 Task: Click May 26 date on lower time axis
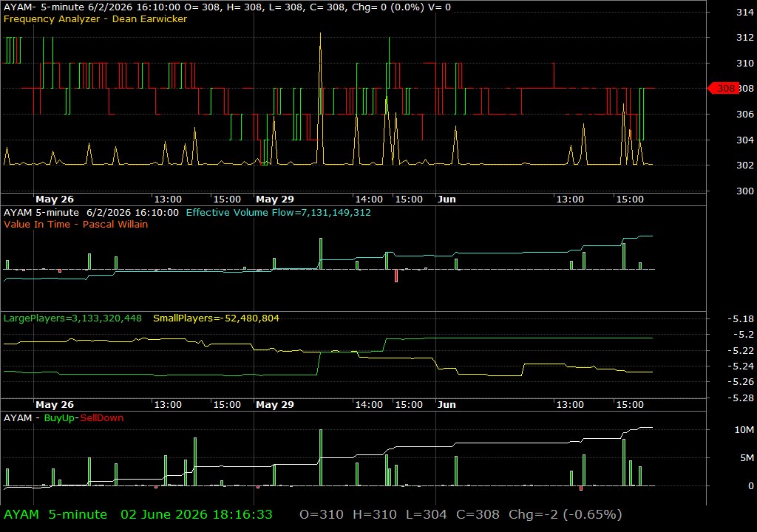[55, 405]
